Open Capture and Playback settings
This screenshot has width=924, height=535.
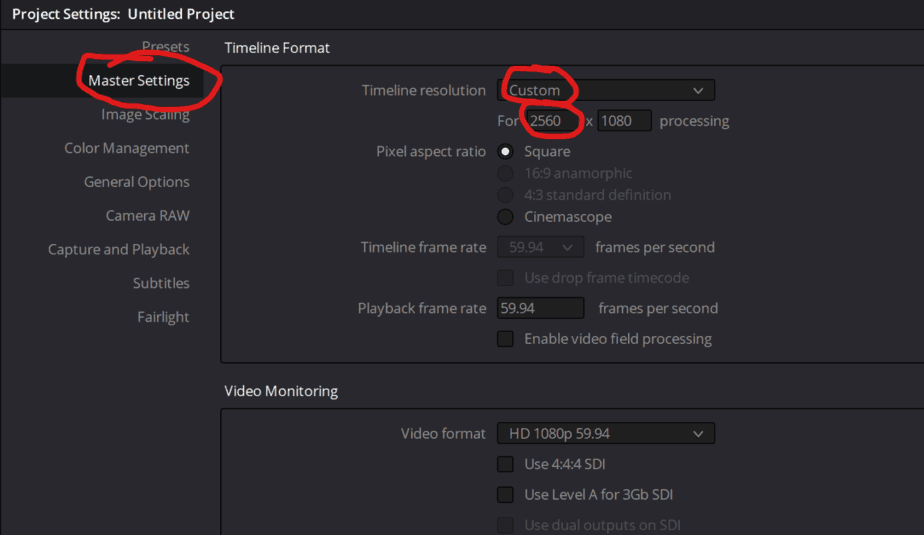tap(118, 249)
